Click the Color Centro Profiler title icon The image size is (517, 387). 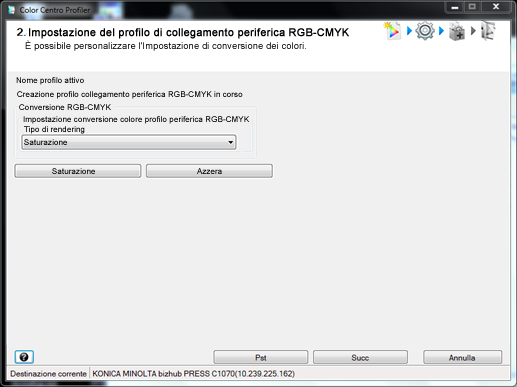(12, 10)
